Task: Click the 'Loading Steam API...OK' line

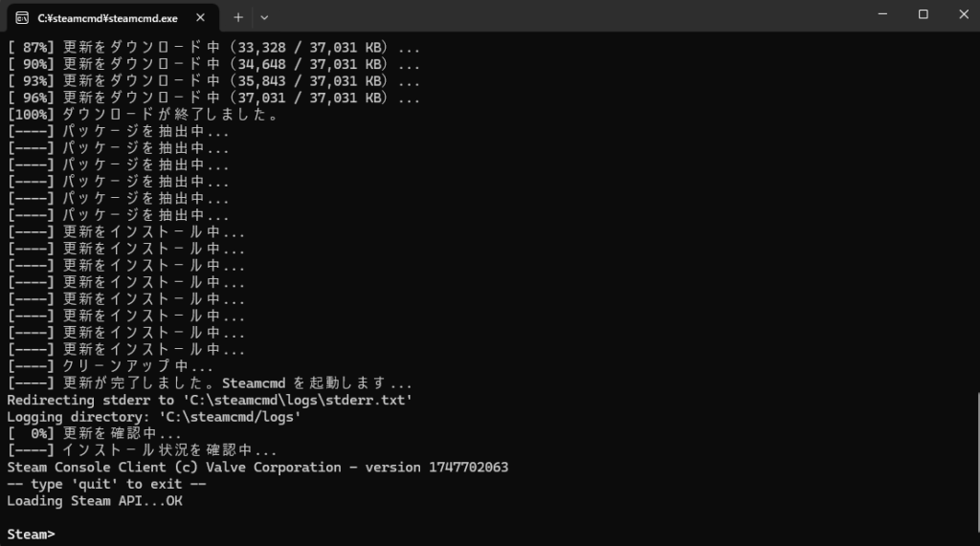Action: (x=95, y=501)
